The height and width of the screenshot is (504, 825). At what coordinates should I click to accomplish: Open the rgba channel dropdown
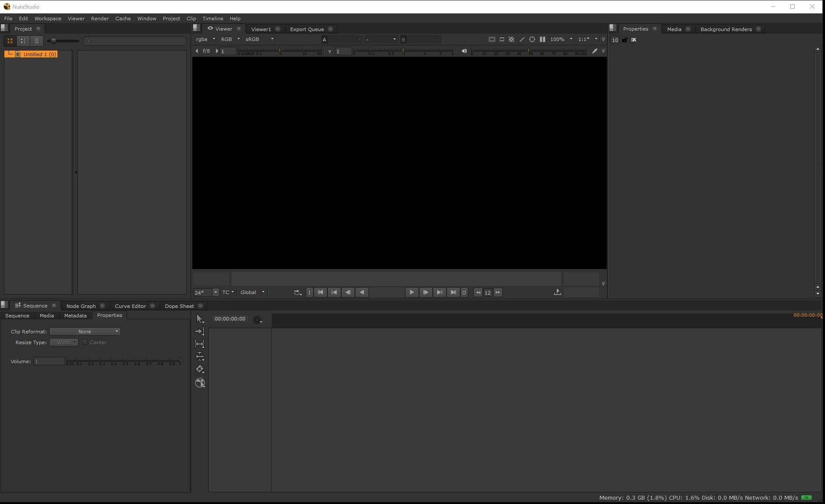tap(206, 39)
